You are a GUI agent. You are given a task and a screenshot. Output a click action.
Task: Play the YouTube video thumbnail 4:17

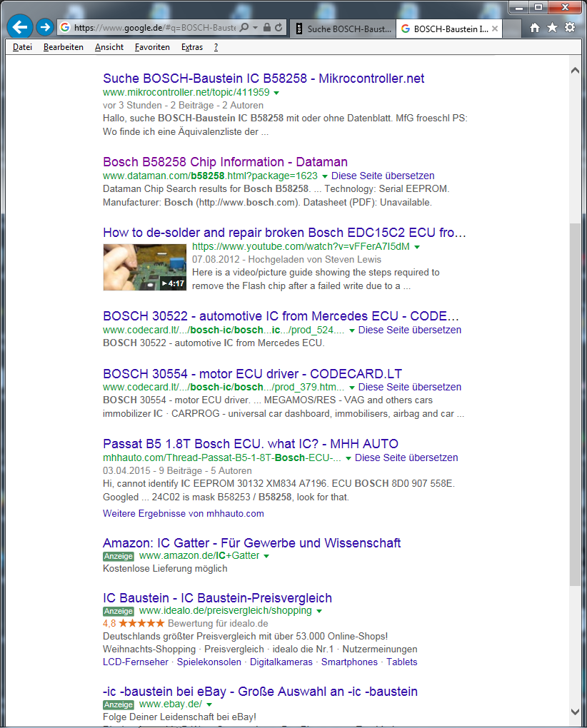(x=144, y=268)
